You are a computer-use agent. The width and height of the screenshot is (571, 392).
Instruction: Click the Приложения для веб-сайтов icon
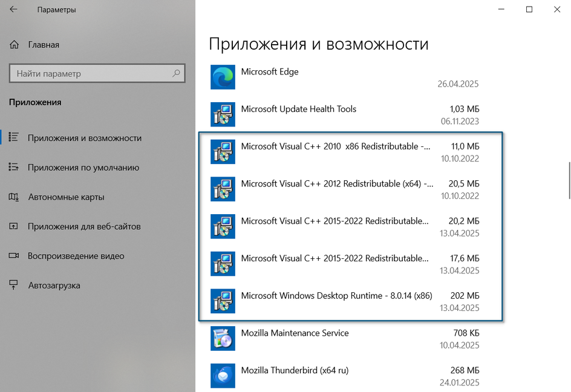point(13,226)
